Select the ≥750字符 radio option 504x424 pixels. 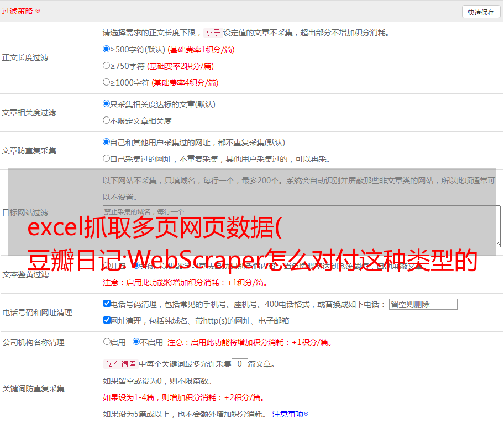tap(106, 66)
